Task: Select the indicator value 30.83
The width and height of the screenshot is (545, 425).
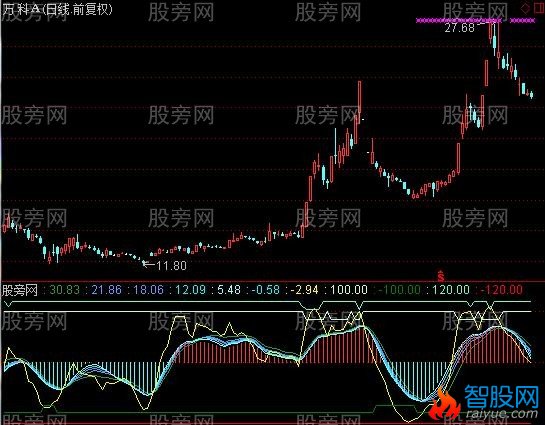Action: pos(65,290)
